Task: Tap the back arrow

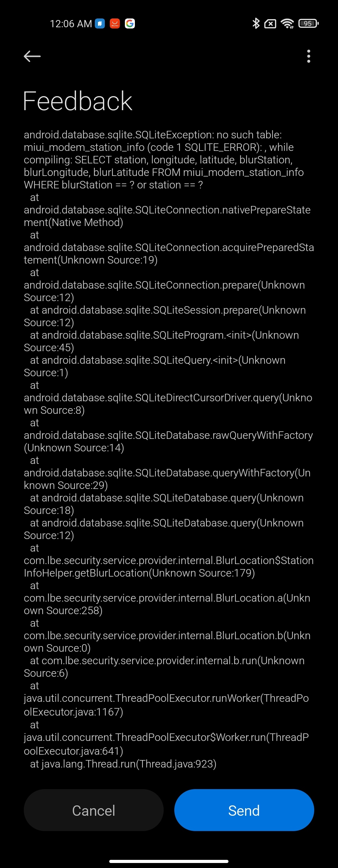Action: pyautogui.click(x=32, y=56)
